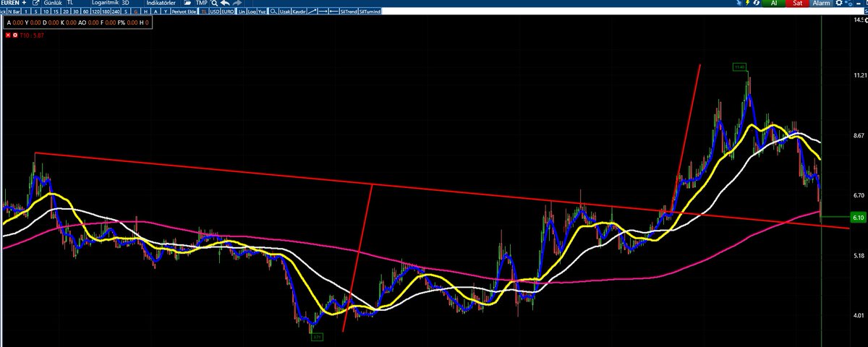
Task: Click the Periyot Ekle button
Action: (x=184, y=12)
